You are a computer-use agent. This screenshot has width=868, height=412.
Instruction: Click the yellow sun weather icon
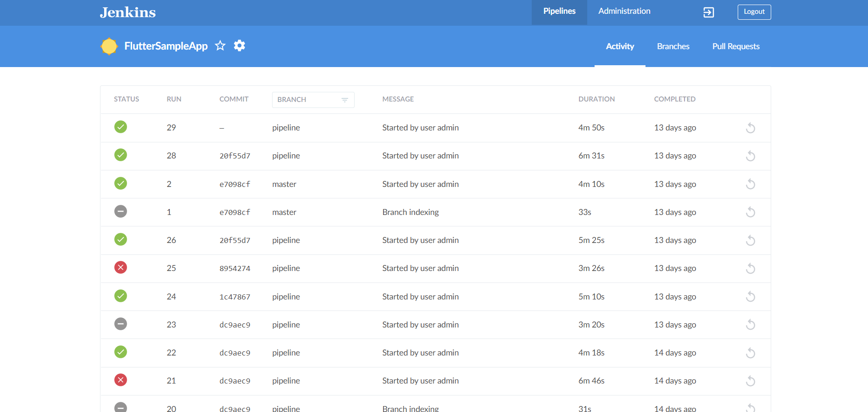coord(109,46)
